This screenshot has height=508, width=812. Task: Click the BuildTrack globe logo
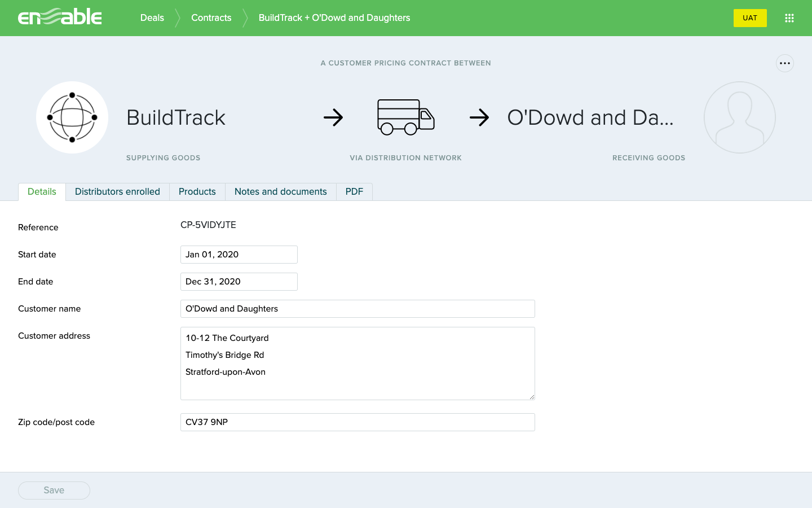coord(72,117)
